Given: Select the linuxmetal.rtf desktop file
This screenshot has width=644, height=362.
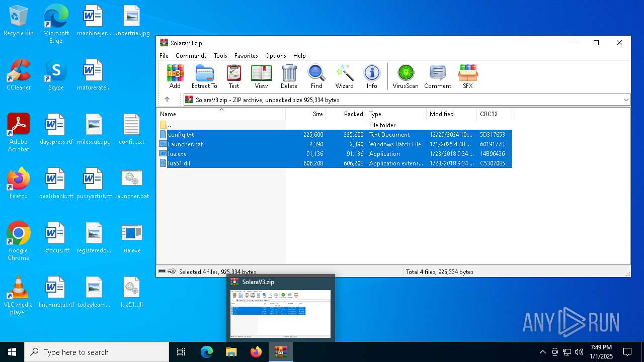Looking at the screenshot, I should coord(56,292).
